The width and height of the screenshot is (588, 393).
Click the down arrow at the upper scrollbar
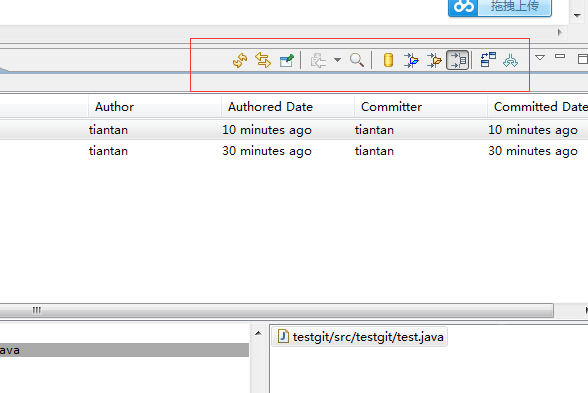coord(577,16)
